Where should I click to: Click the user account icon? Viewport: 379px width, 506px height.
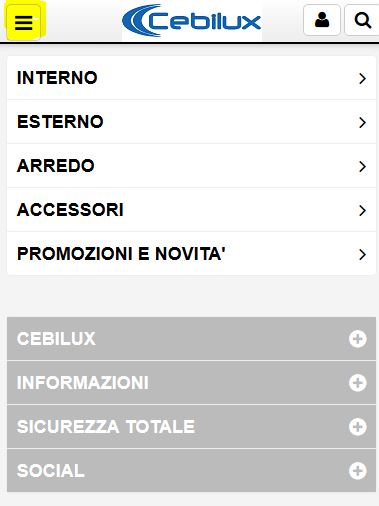coord(322,20)
